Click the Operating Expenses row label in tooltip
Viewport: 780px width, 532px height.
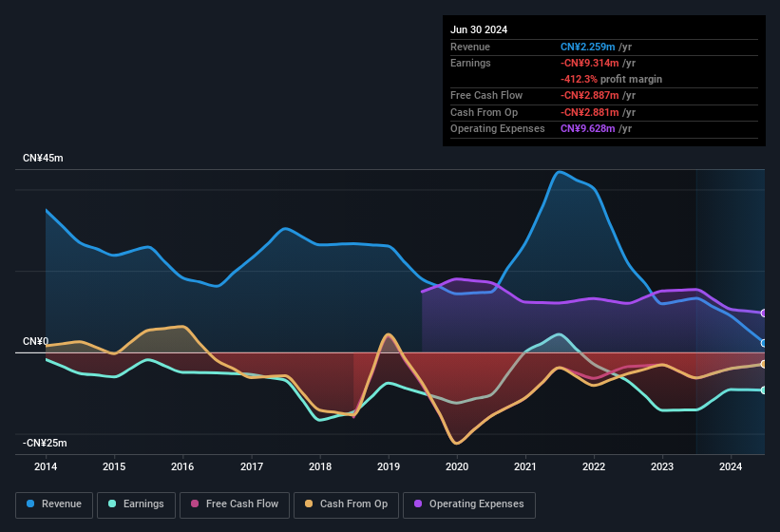(x=498, y=129)
